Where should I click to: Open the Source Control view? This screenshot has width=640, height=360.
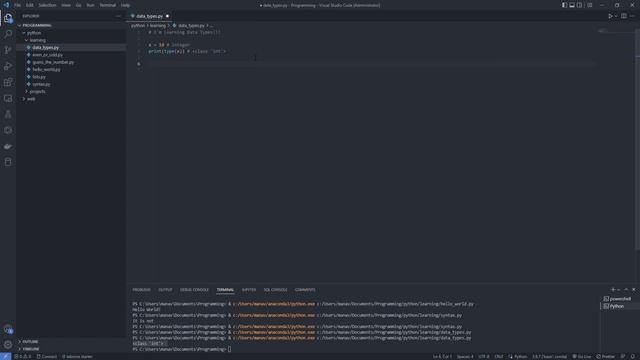pyautogui.click(x=8, y=50)
